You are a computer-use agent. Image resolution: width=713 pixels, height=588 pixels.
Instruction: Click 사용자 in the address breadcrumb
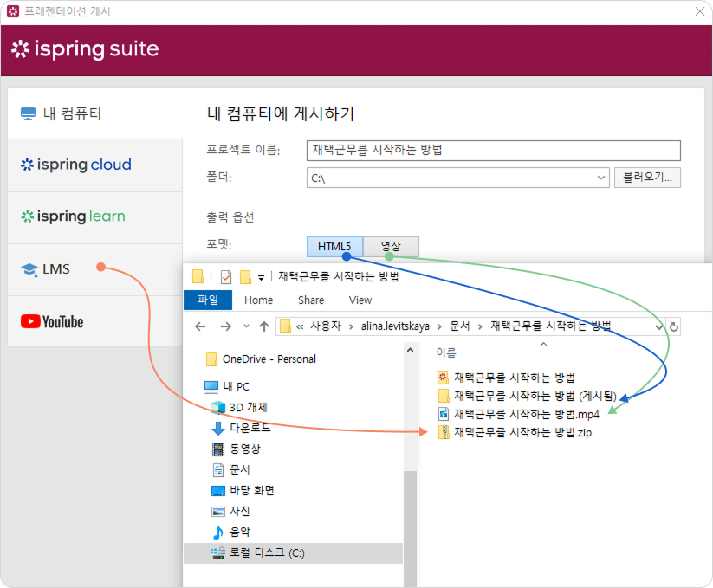tap(326, 326)
